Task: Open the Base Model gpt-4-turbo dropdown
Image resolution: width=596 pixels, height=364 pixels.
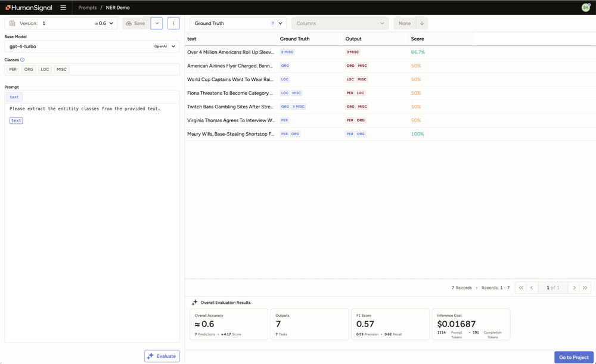Action: [x=92, y=46]
